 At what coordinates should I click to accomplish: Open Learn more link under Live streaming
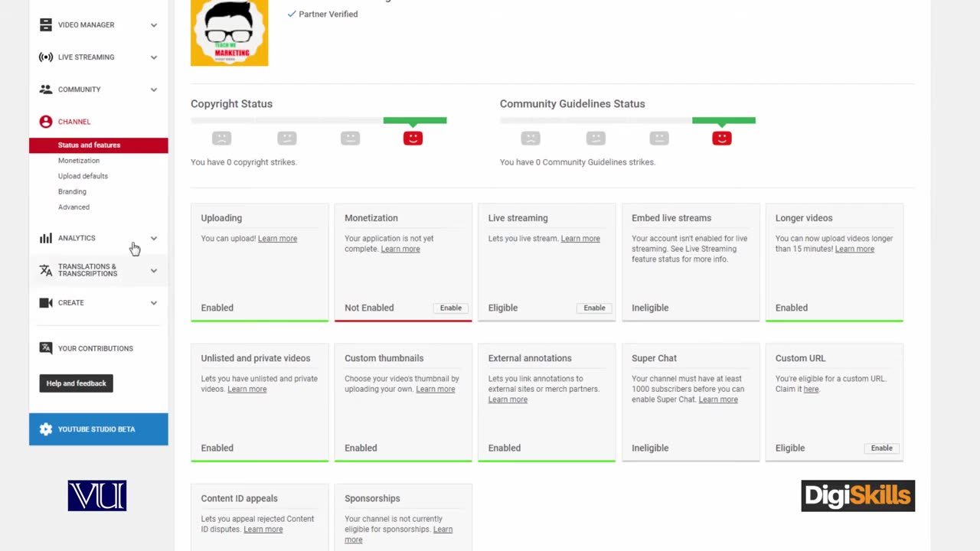(x=580, y=239)
